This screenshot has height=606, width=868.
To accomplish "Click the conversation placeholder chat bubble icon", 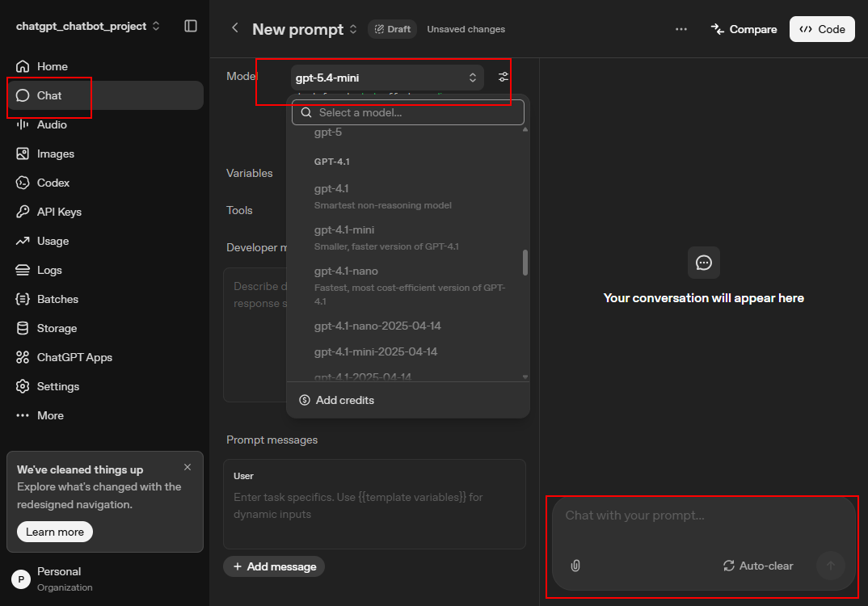I will (704, 263).
